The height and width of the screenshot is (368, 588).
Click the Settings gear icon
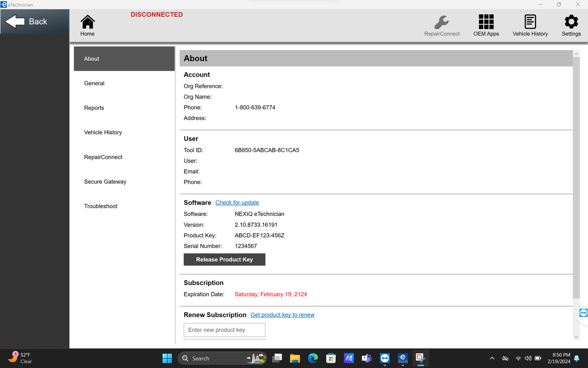pyautogui.click(x=571, y=22)
